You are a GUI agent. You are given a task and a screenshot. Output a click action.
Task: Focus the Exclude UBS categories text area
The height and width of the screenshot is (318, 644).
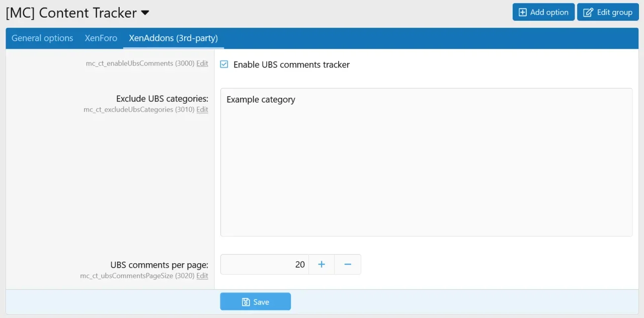426,162
